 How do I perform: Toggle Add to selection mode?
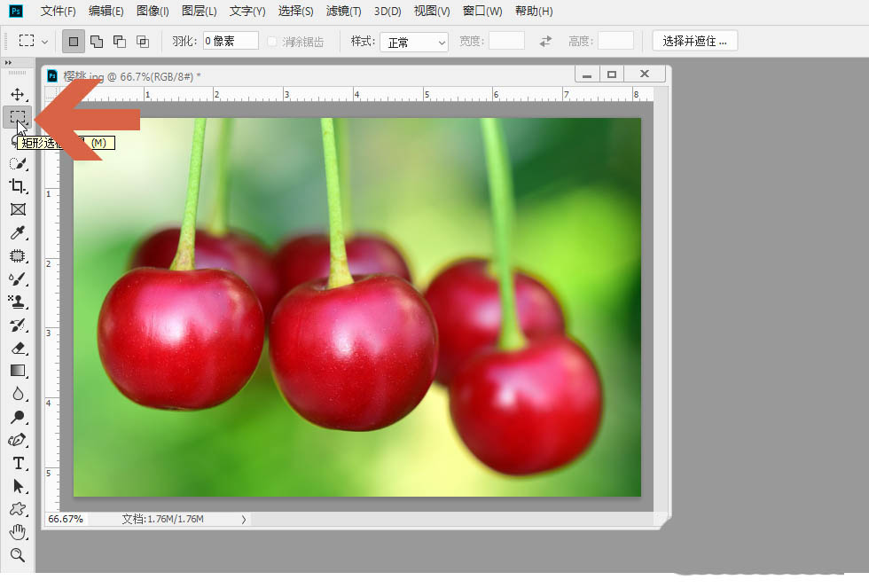[97, 41]
